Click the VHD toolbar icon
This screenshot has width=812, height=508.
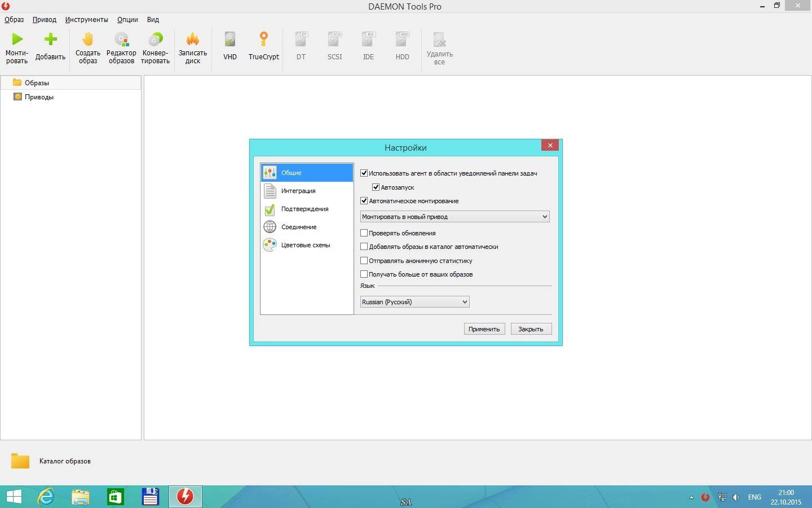(230, 39)
